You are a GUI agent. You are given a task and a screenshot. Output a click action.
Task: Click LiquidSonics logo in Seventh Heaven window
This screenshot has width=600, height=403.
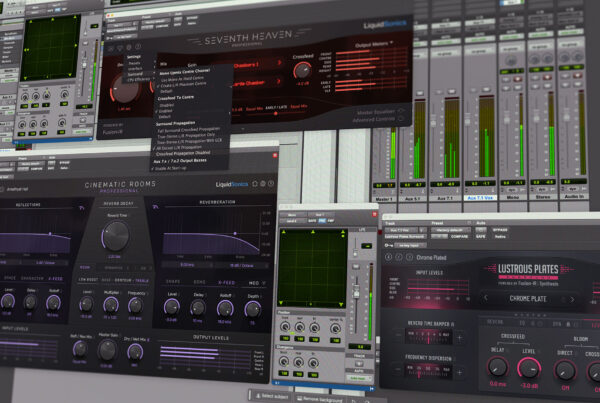pos(385,24)
